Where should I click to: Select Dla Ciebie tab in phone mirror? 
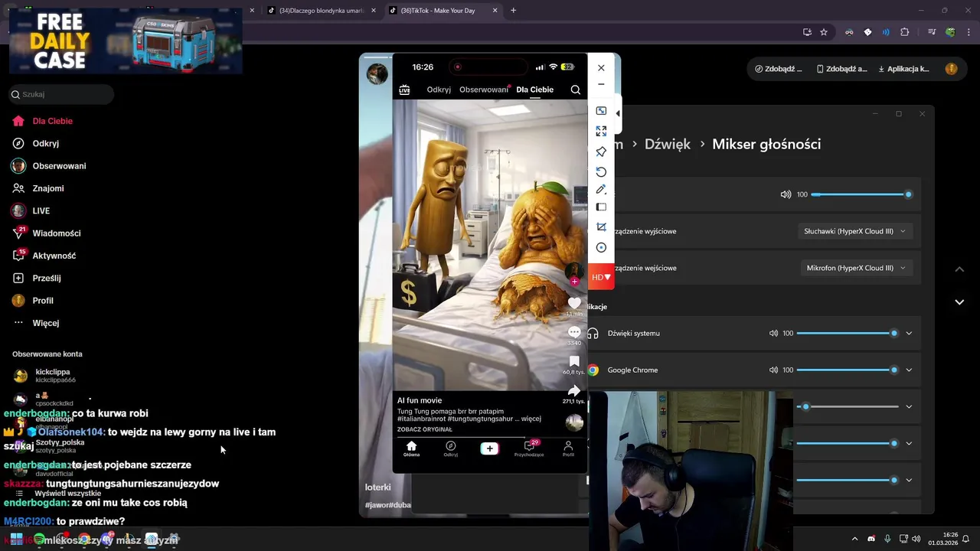534,90
